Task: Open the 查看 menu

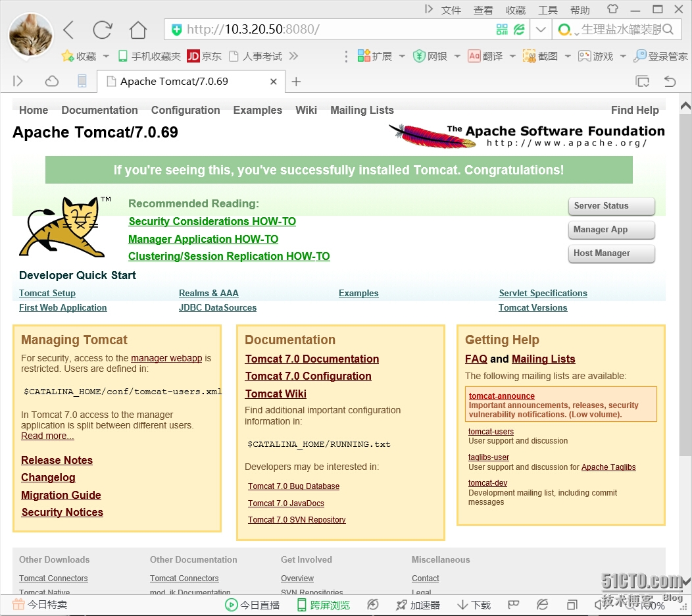Action: (483, 10)
